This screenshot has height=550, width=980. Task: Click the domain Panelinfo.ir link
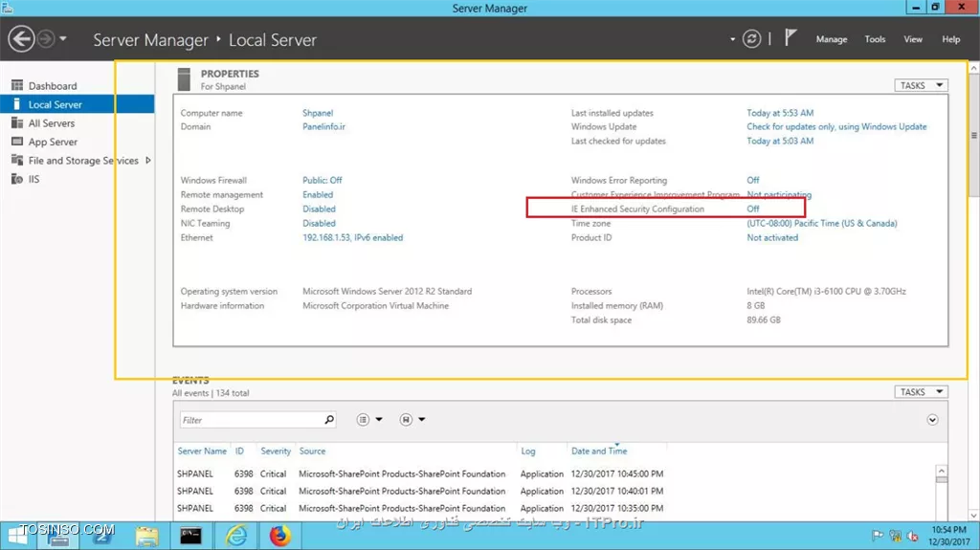point(323,127)
